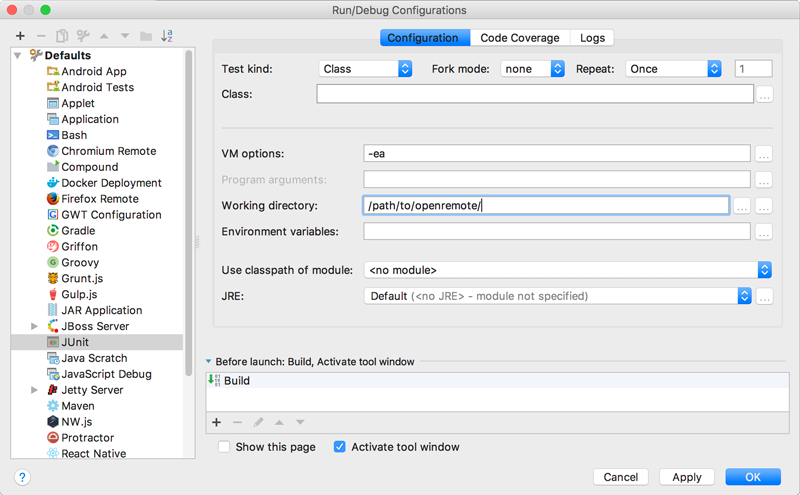The image size is (800, 495).
Task: Click the left panel vertical scrollbar
Action: pos(189,200)
